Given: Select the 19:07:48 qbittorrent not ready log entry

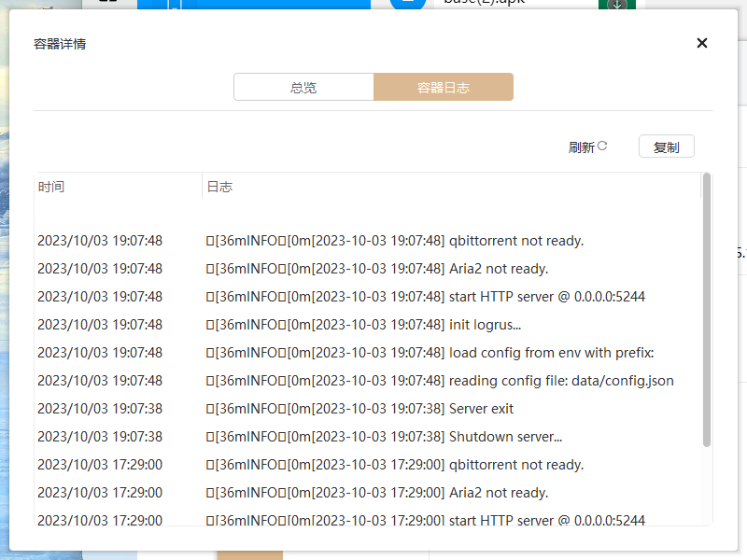Looking at the screenshot, I should 367,241.
